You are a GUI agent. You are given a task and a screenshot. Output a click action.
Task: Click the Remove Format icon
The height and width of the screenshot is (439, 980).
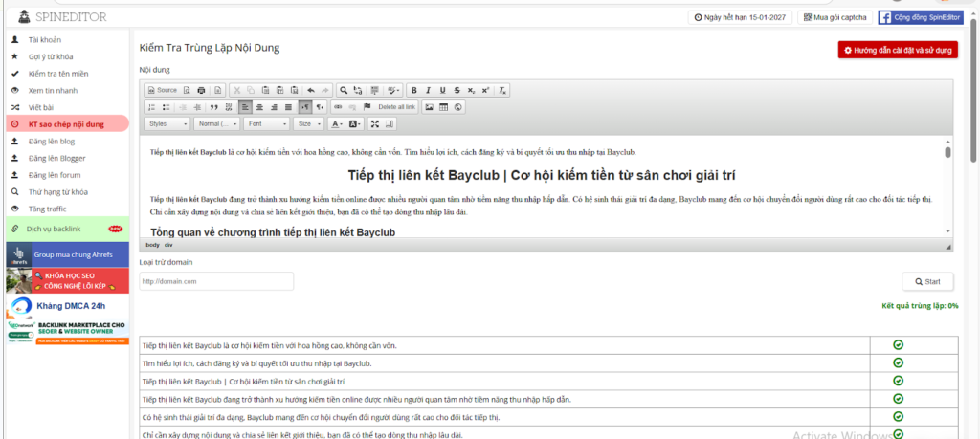point(503,90)
